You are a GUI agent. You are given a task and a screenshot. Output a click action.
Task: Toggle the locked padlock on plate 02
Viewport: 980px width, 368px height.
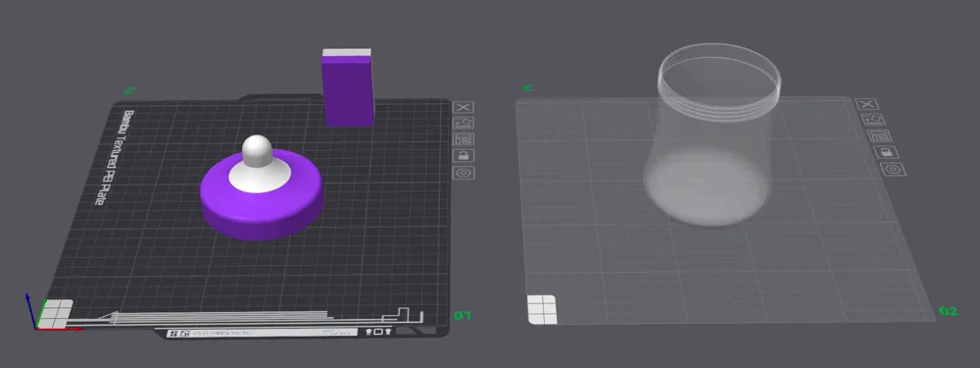tap(886, 152)
